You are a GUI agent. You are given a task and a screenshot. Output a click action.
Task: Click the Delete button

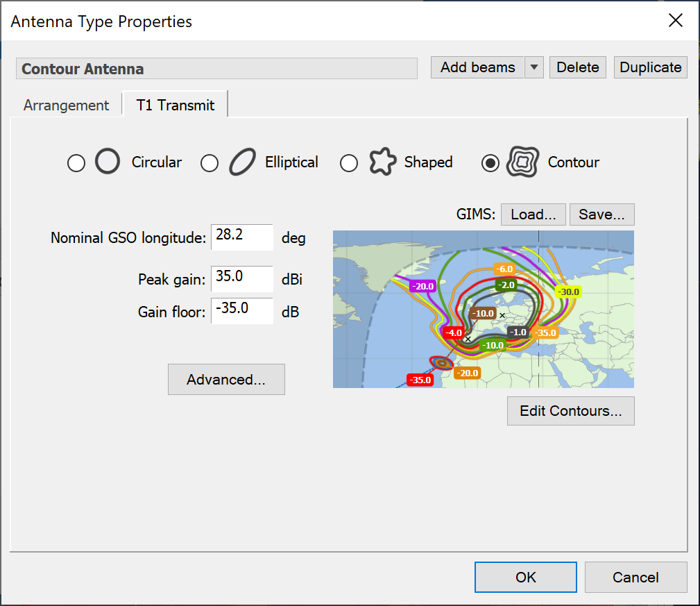[x=578, y=67]
